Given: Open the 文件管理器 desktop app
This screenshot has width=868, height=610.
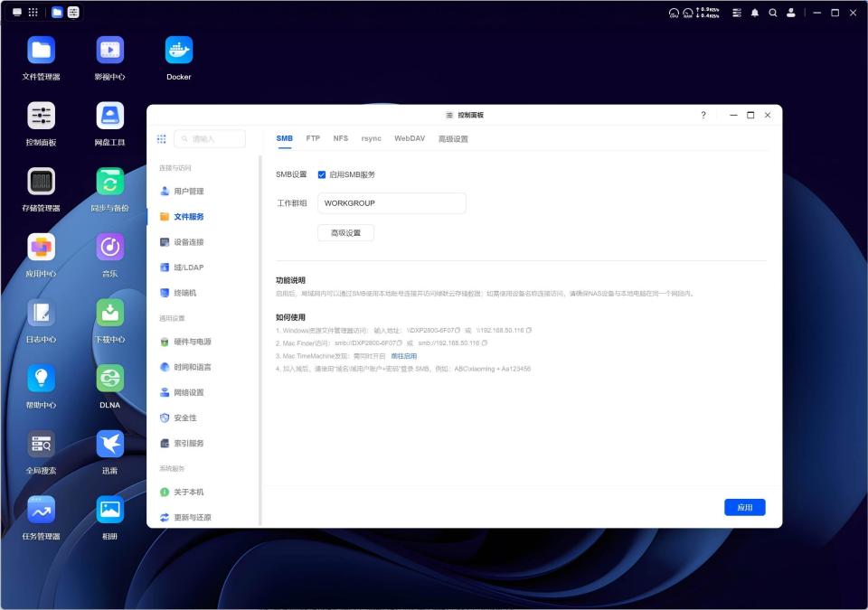Looking at the screenshot, I should 41,51.
